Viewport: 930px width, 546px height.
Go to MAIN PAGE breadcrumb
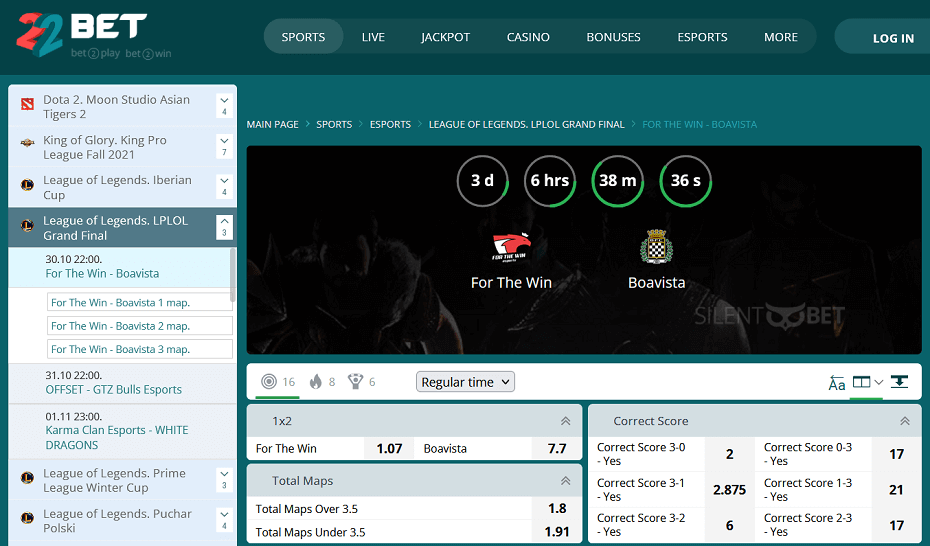[x=272, y=124]
